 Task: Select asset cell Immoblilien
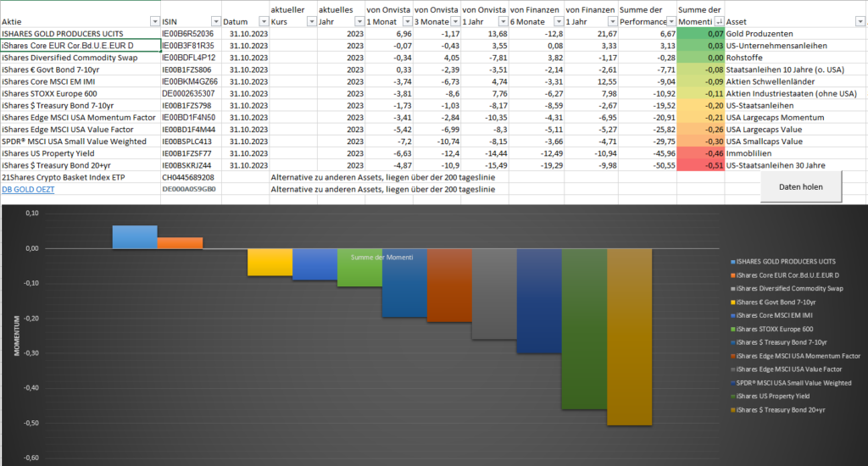pos(795,153)
